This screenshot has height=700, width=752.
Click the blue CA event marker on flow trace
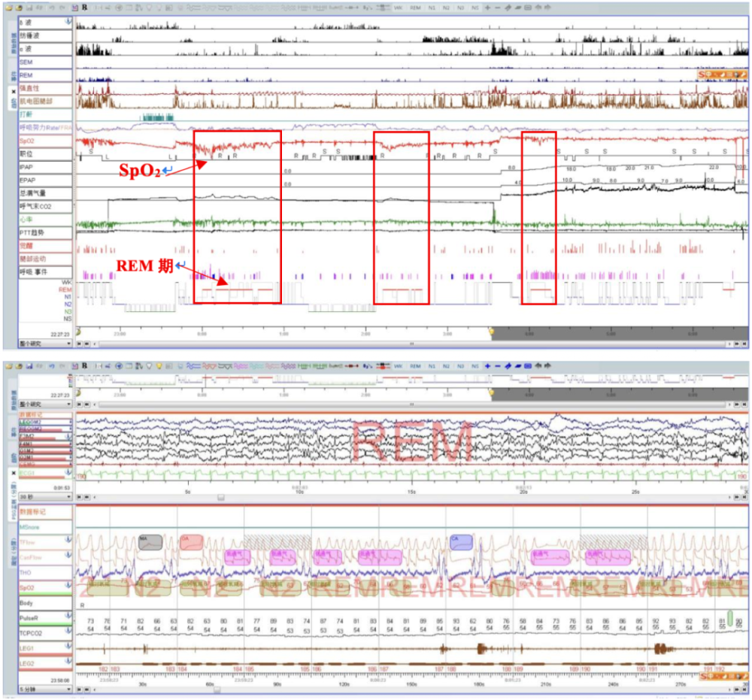(460, 541)
